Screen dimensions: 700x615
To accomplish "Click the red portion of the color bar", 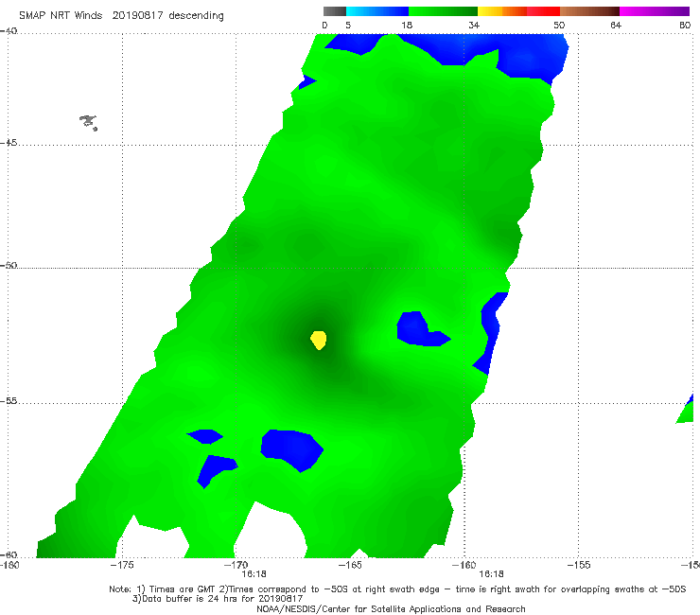I will [x=543, y=11].
